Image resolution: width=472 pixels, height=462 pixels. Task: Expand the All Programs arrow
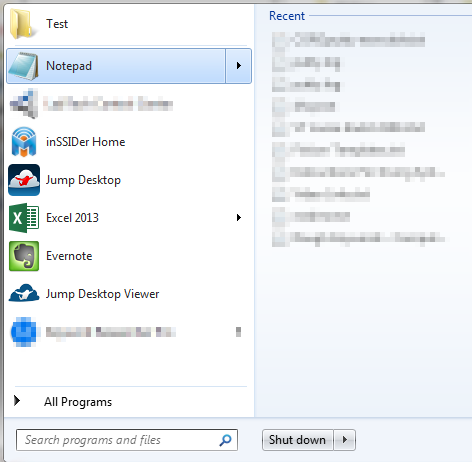pos(17,400)
